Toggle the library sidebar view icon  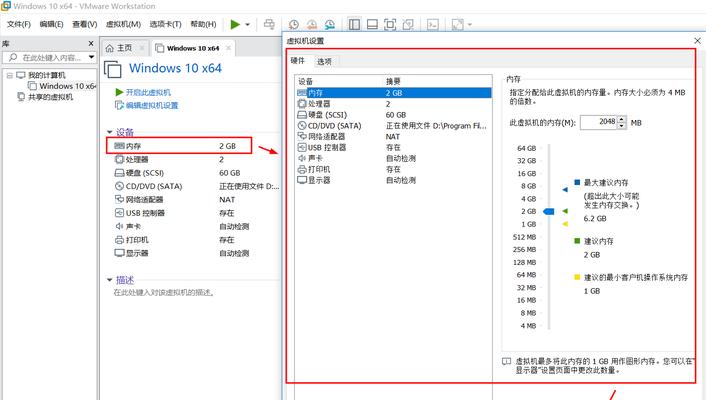pyautogui.click(x=354, y=24)
